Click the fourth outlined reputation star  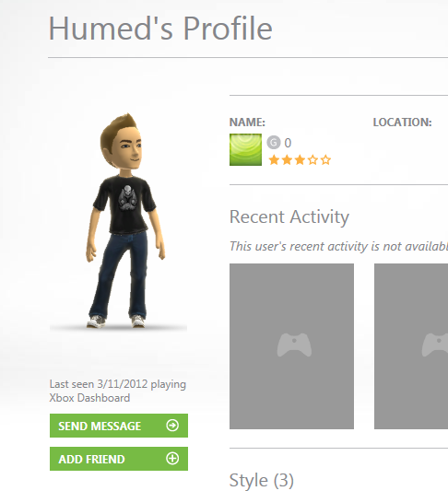(313, 160)
